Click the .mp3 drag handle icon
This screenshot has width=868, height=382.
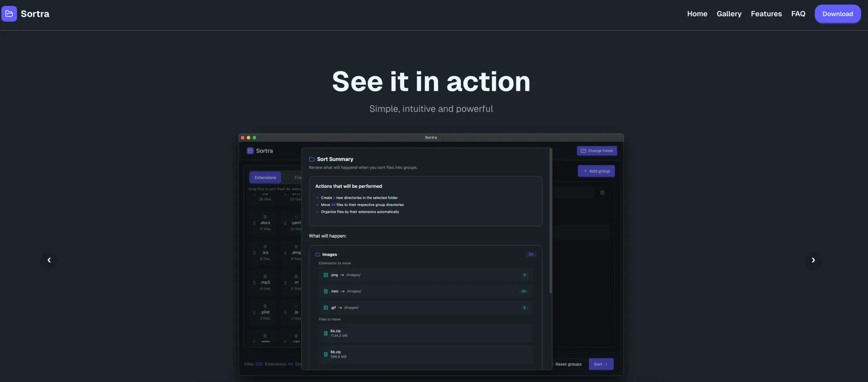click(x=254, y=283)
